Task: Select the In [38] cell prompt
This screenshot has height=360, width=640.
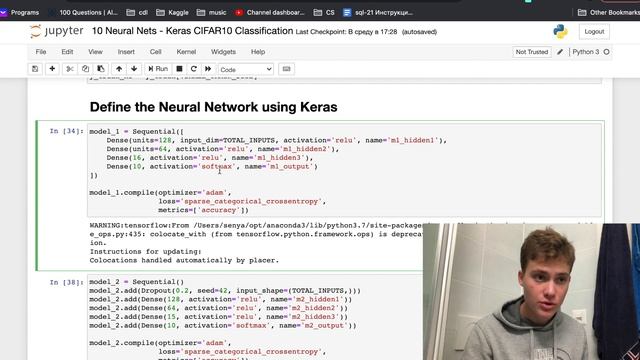Action: (67, 282)
